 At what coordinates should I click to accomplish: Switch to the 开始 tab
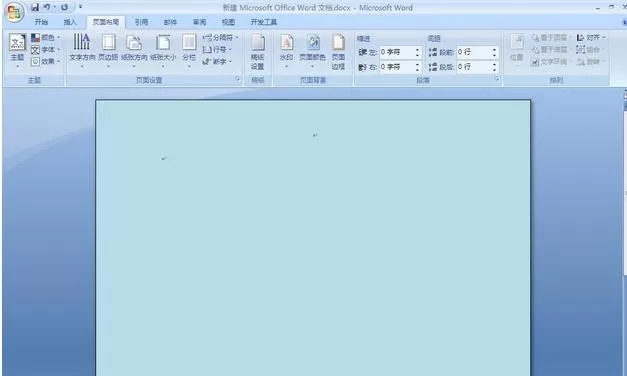[41, 22]
